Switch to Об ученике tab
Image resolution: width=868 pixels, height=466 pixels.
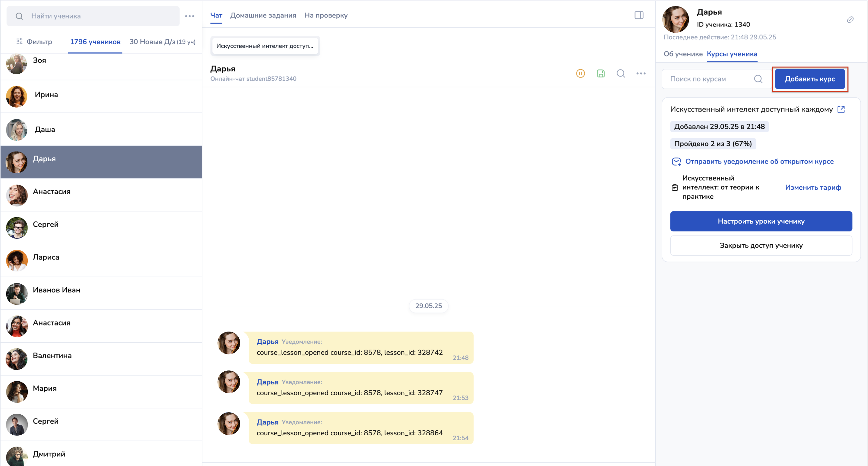pyautogui.click(x=683, y=54)
